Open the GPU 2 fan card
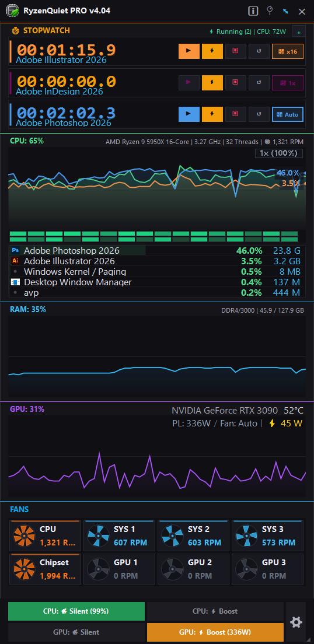Screen dimensions: 314x644 click(x=194, y=569)
